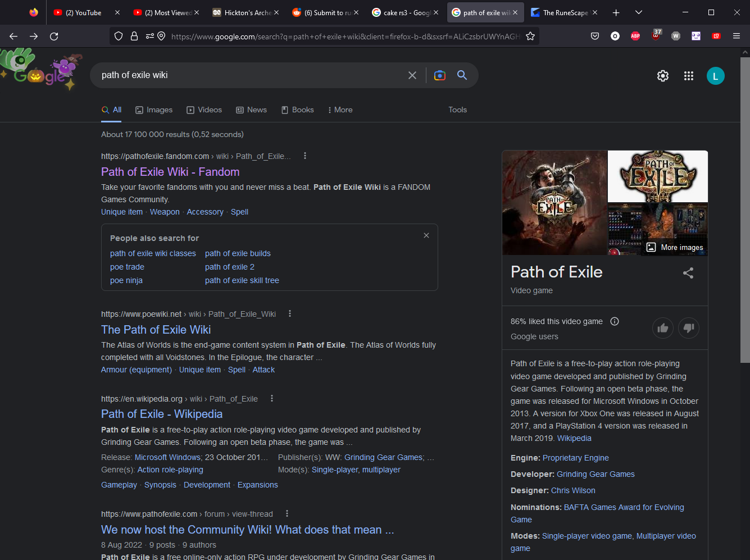750x560 pixels.
Task: Expand the More search filters menu
Action: coord(340,110)
